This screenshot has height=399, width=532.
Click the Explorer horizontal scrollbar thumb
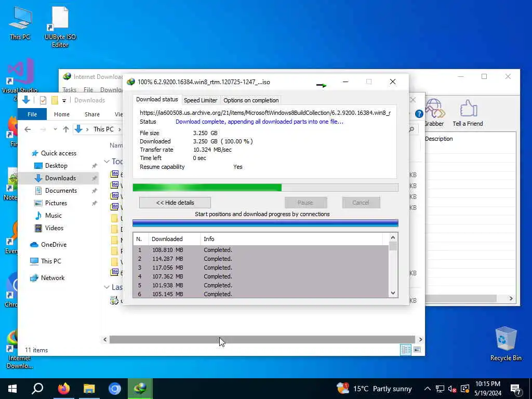262,340
